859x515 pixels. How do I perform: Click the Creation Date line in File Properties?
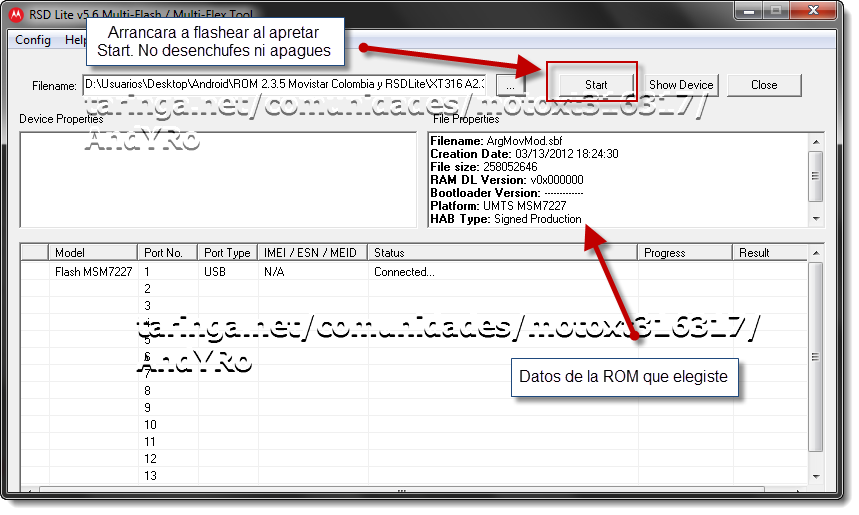point(524,154)
